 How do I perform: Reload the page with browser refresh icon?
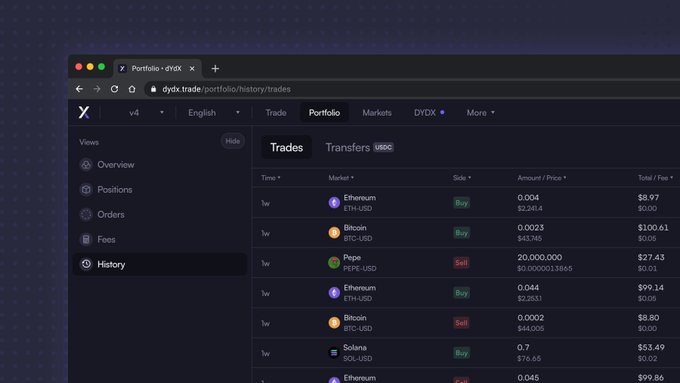tap(114, 89)
